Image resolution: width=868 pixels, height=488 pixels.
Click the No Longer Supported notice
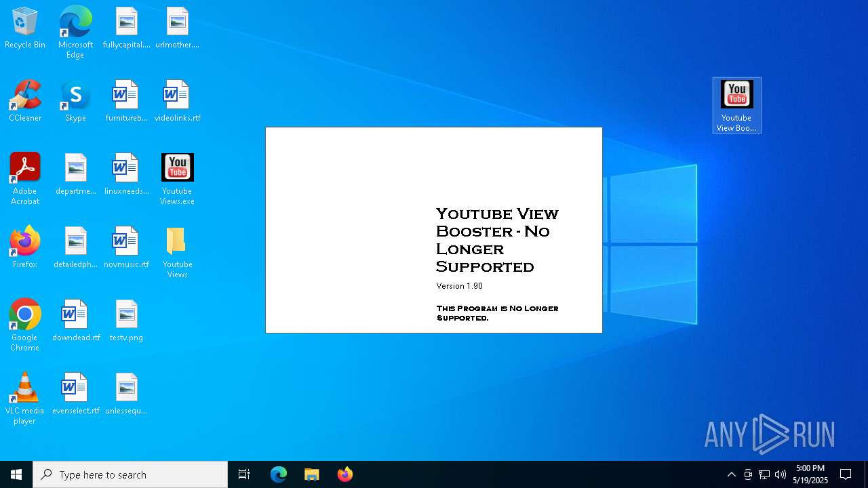498,313
